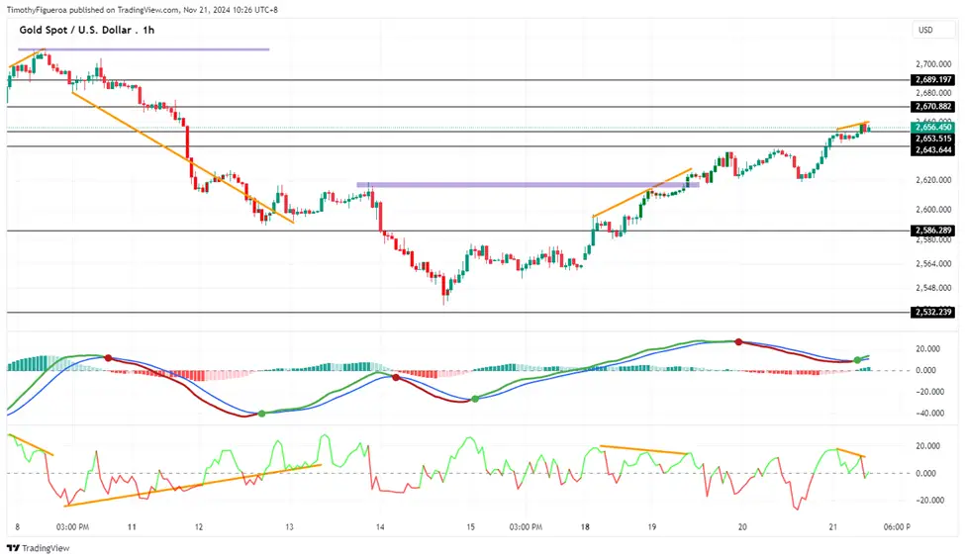Click the green MACD crossover dot near date 15
This screenshot has width=965, height=560.
pyautogui.click(x=475, y=399)
